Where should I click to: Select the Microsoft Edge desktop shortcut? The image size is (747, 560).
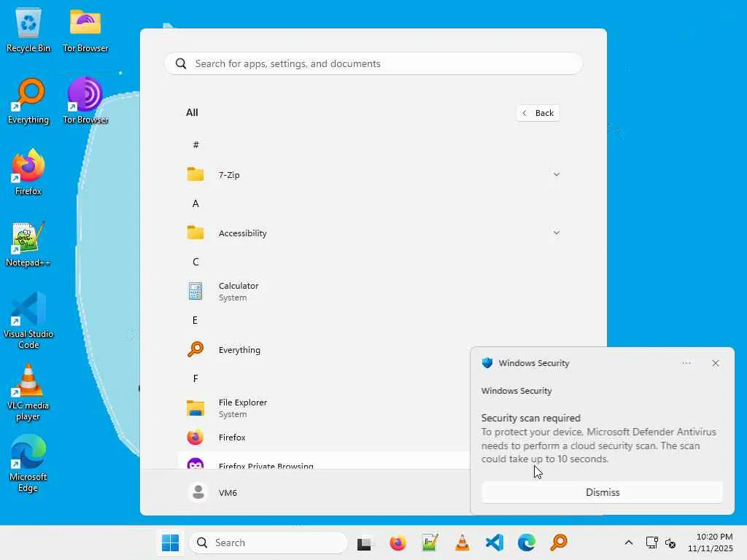coord(28,464)
